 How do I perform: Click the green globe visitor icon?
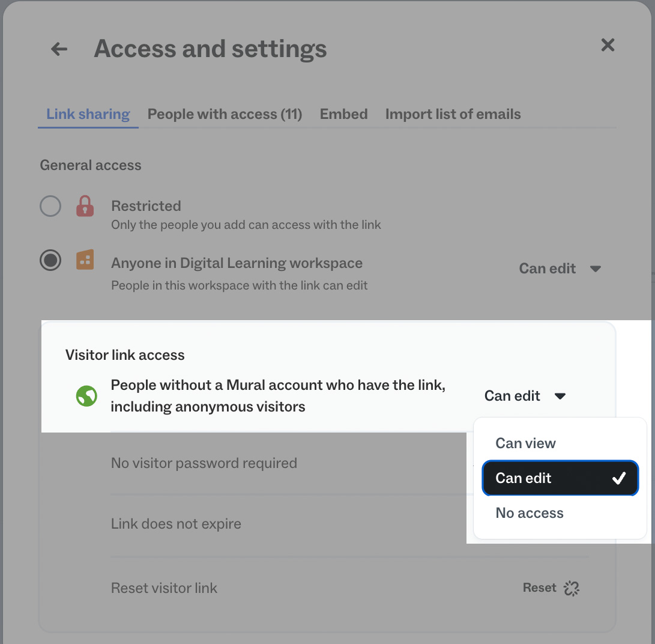pyautogui.click(x=86, y=396)
